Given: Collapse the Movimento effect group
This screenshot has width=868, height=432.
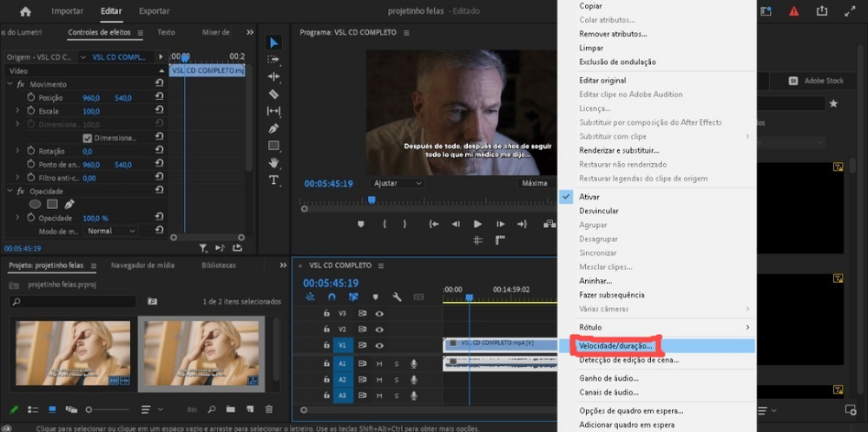Looking at the screenshot, I should tap(10, 84).
